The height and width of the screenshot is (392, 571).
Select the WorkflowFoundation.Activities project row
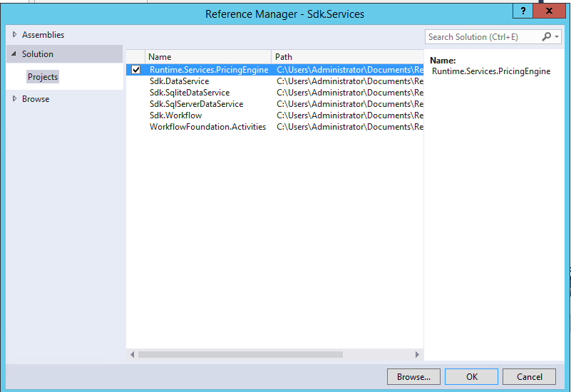point(207,127)
